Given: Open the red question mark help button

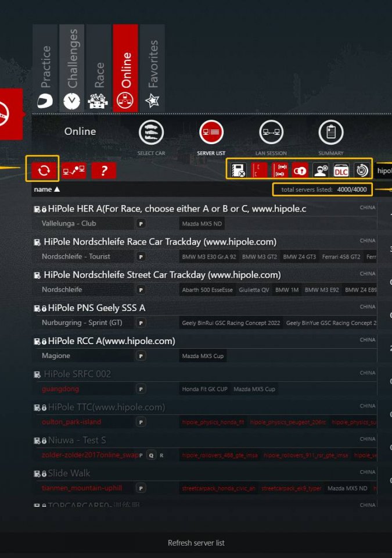Looking at the screenshot, I should [103, 170].
